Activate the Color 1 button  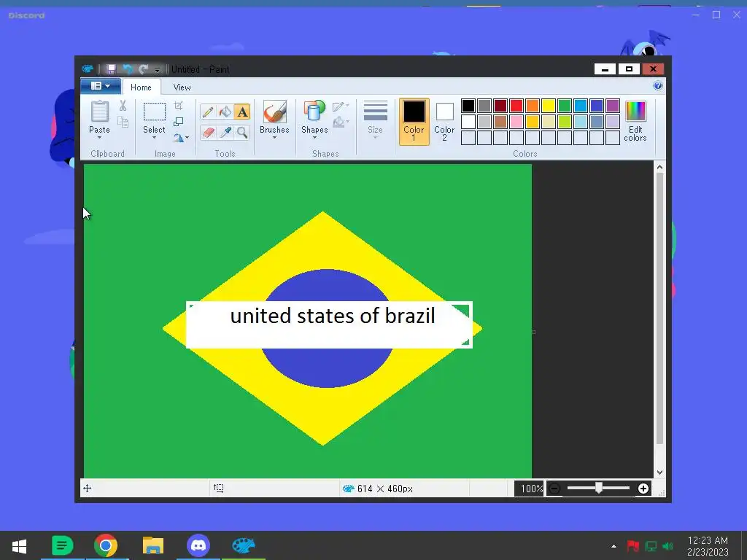414,122
